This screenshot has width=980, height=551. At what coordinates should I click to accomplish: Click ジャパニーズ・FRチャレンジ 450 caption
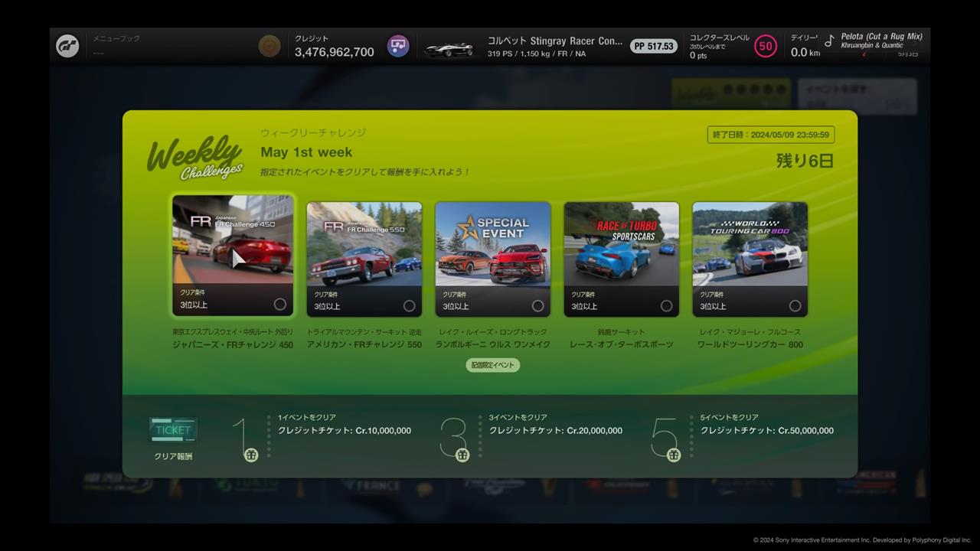[x=233, y=345]
